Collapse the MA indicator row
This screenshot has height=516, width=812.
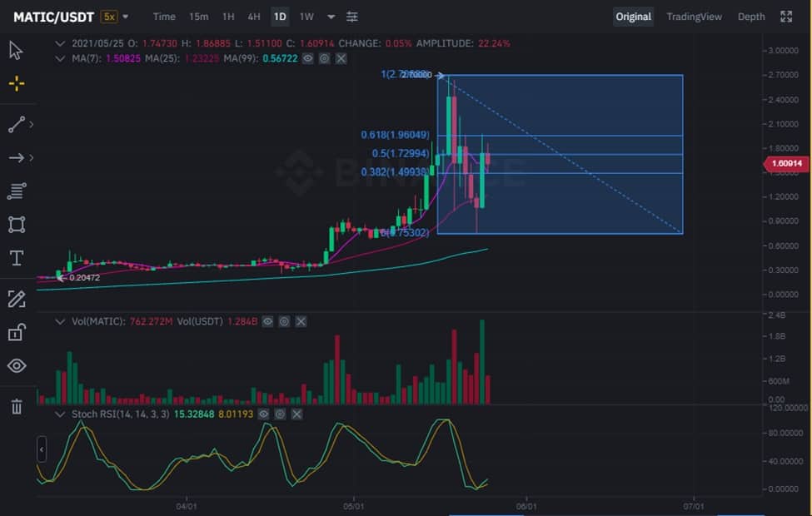60,58
